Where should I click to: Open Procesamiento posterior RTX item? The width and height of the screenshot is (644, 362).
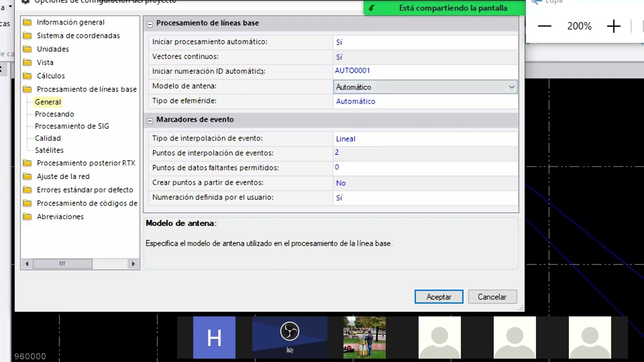point(86,163)
